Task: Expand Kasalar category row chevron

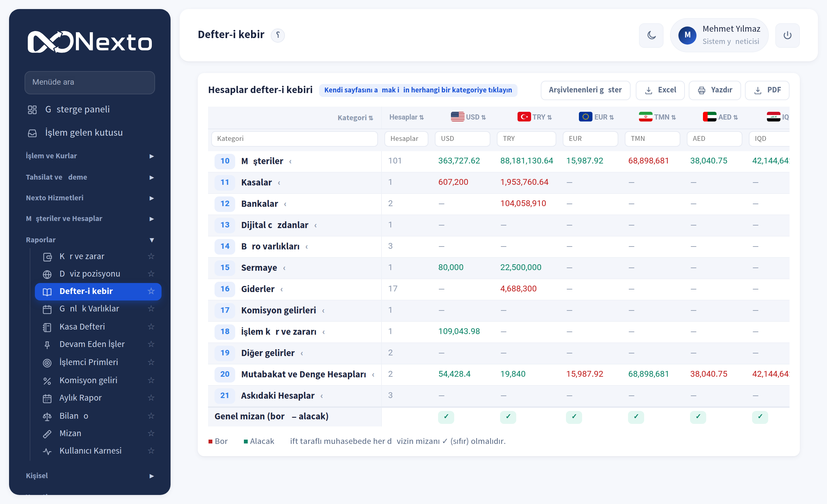Action: pyautogui.click(x=279, y=183)
